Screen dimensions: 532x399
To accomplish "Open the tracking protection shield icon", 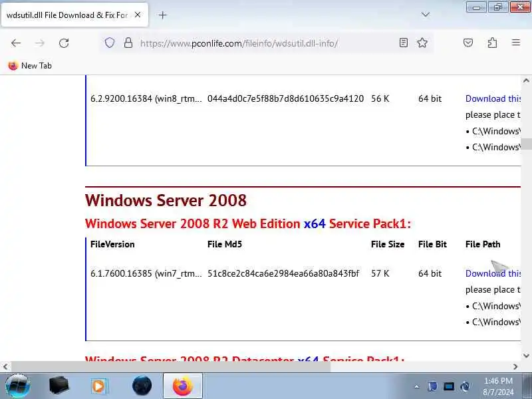I will pyautogui.click(x=109, y=43).
